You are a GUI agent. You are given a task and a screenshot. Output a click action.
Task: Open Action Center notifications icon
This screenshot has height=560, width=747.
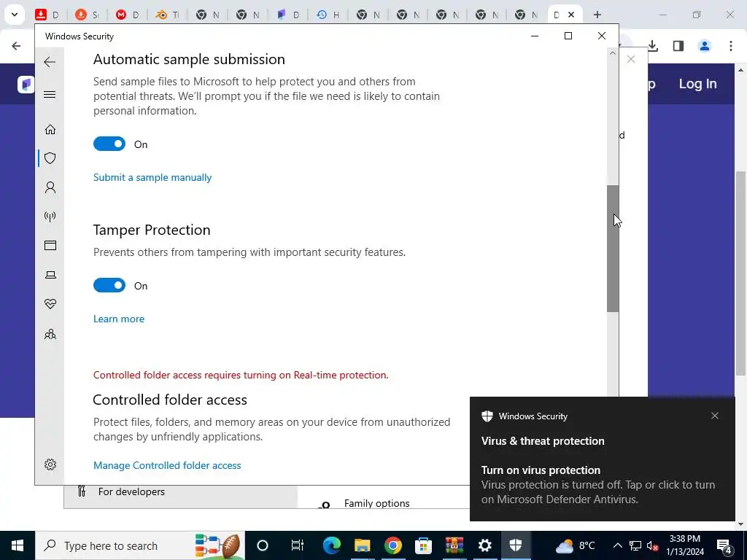pyautogui.click(x=724, y=545)
